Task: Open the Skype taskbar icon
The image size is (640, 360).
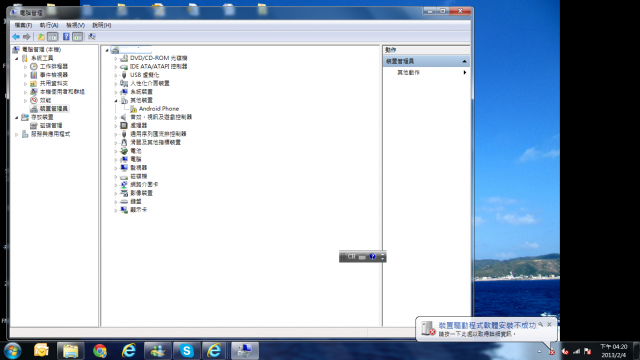Action: [x=187, y=350]
